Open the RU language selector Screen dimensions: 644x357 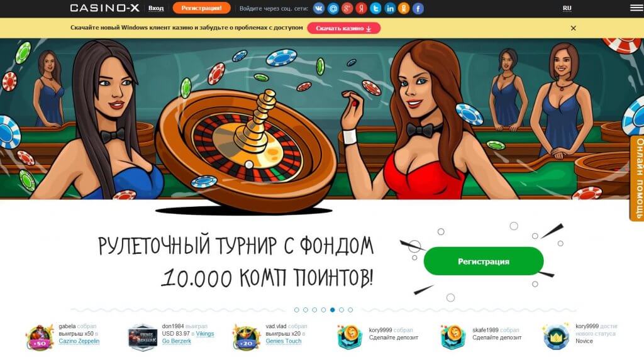tap(567, 8)
